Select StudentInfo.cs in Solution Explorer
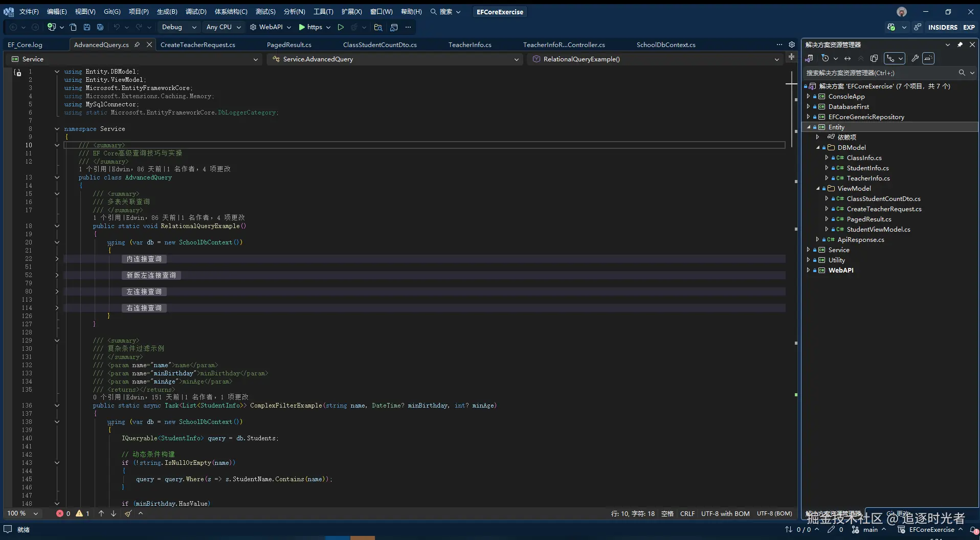 pyautogui.click(x=867, y=168)
